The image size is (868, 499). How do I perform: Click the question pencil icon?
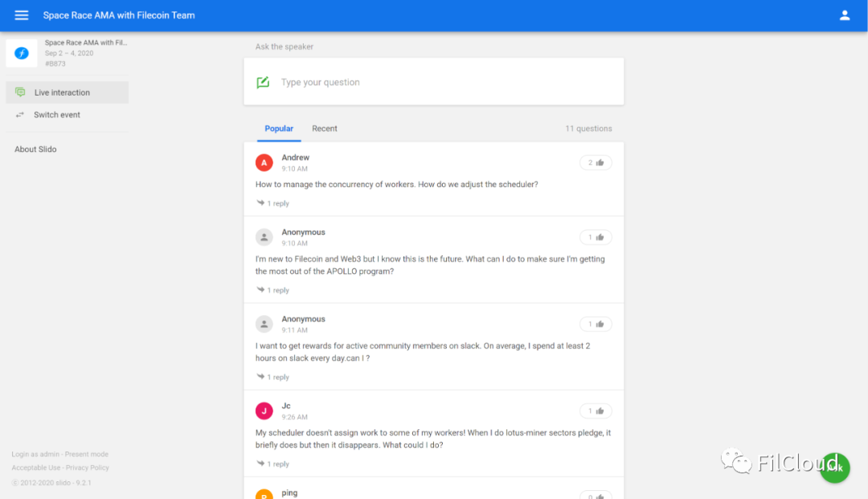(x=263, y=83)
